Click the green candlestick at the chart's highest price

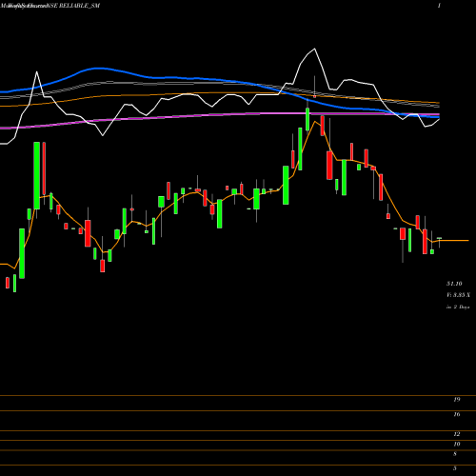point(307,119)
